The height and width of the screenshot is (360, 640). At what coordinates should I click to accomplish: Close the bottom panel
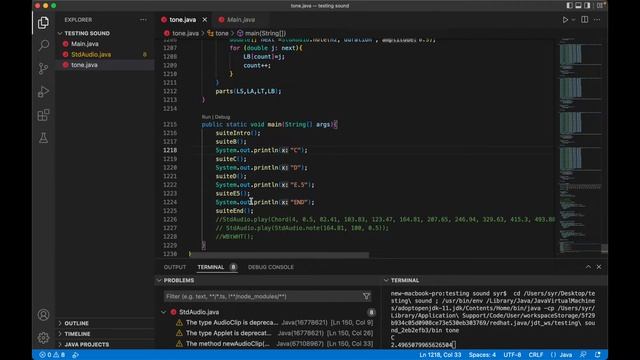coord(599,267)
